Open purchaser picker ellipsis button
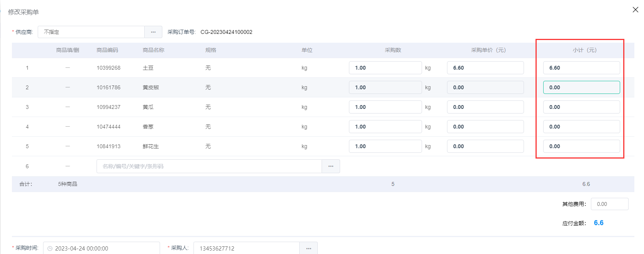Image resolution: width=644 pixels, height=254 pixels. 309,248
